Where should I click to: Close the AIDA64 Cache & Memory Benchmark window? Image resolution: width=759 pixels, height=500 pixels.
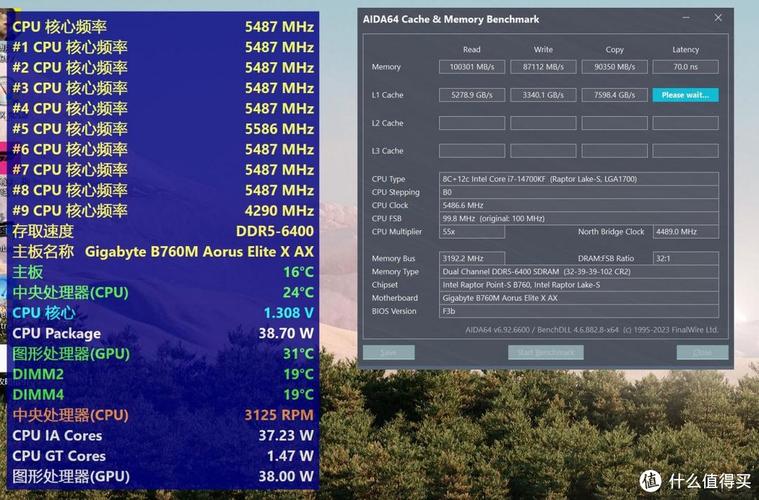[718, 18]
